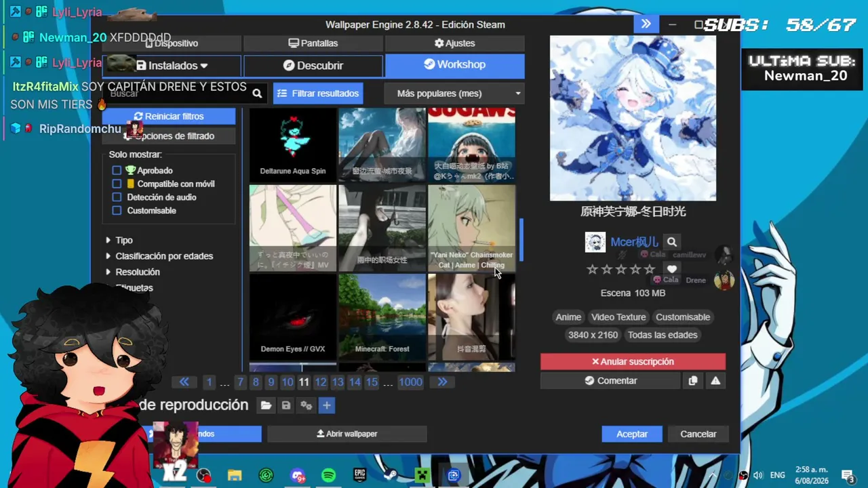The width and height of the screenshot is (868, 488).
Task: Open OBS Studio from the taskbar
Action: (x=203, y=476)
